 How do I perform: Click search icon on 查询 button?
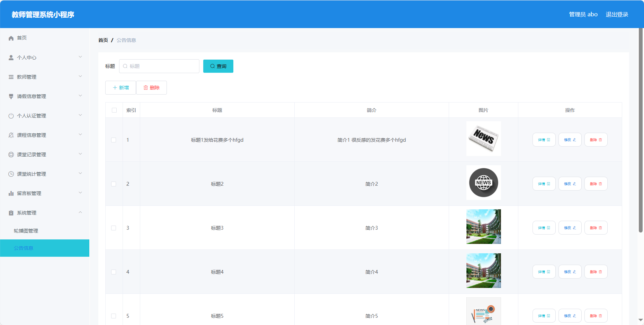pos(213,66)
